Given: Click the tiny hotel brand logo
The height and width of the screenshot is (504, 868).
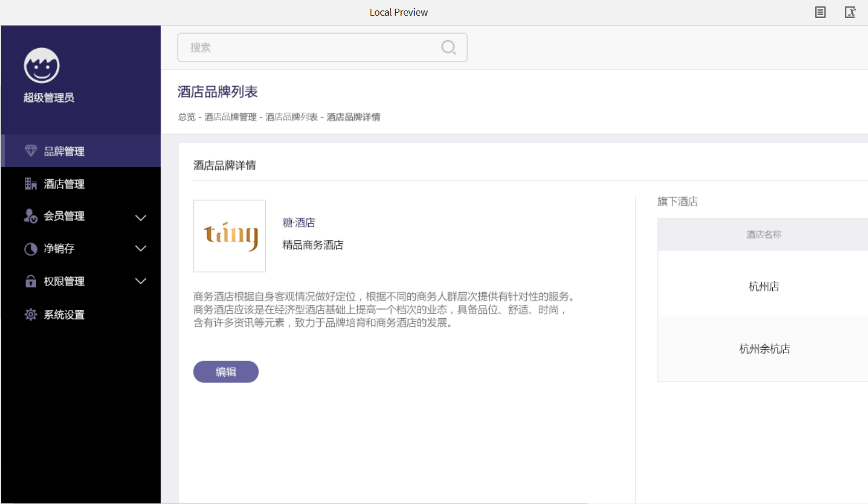Looking at the screenshot, I should click(230, 236).
